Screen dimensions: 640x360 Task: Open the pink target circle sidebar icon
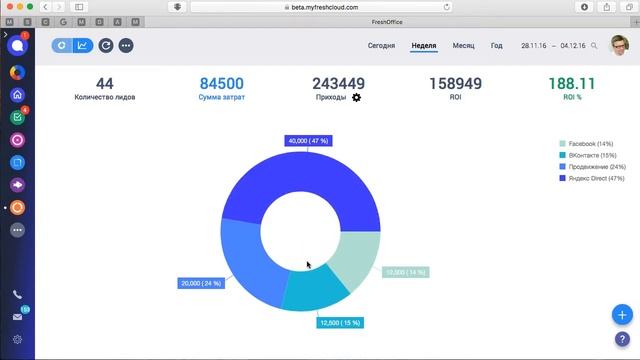[x=17, y=140]
